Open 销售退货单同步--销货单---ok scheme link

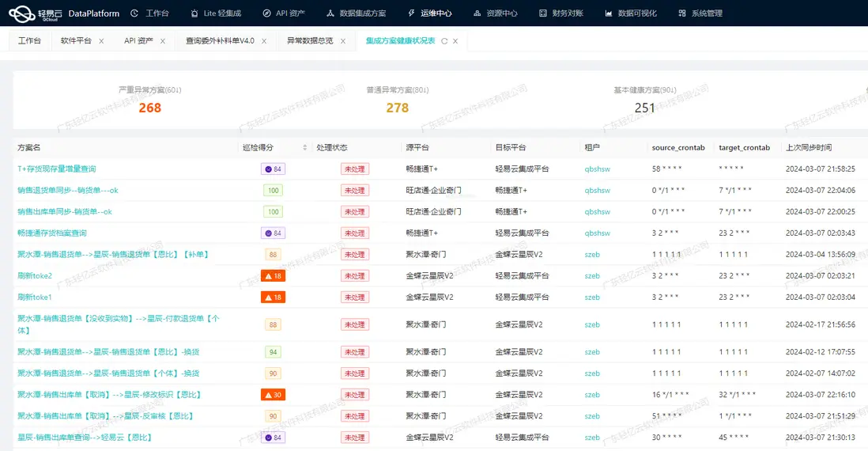tap(67, 190)
